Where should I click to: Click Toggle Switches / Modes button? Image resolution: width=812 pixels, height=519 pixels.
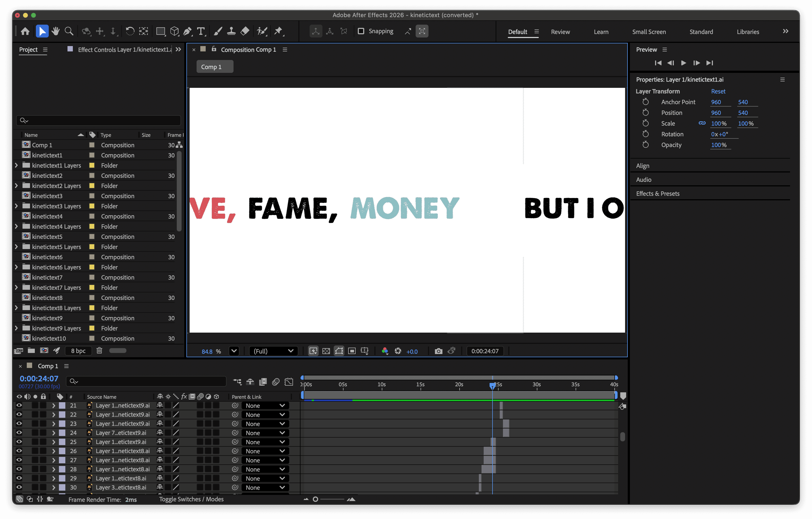tap(191, 499)
